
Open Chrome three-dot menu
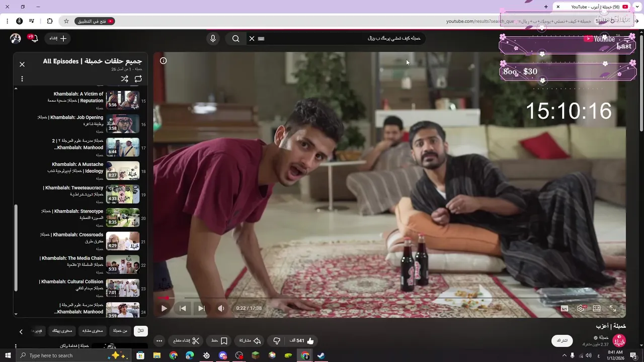click(7, 21)
